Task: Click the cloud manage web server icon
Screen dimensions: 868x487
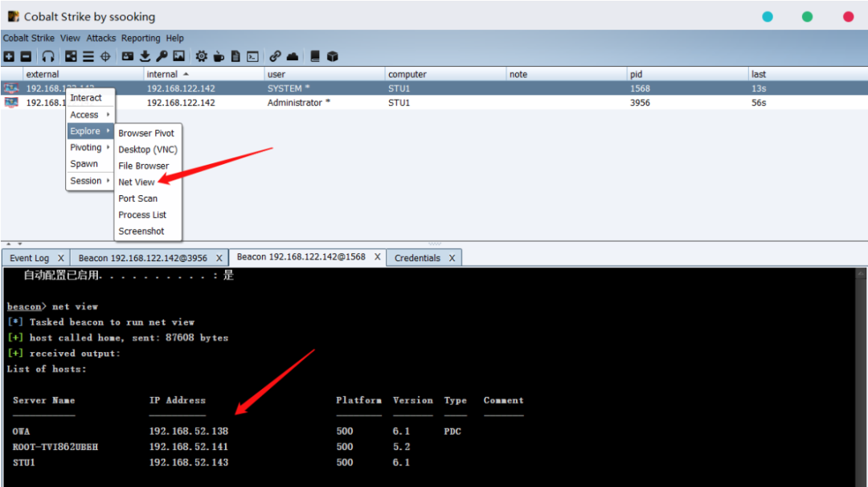Action: [x=293, y=56]
